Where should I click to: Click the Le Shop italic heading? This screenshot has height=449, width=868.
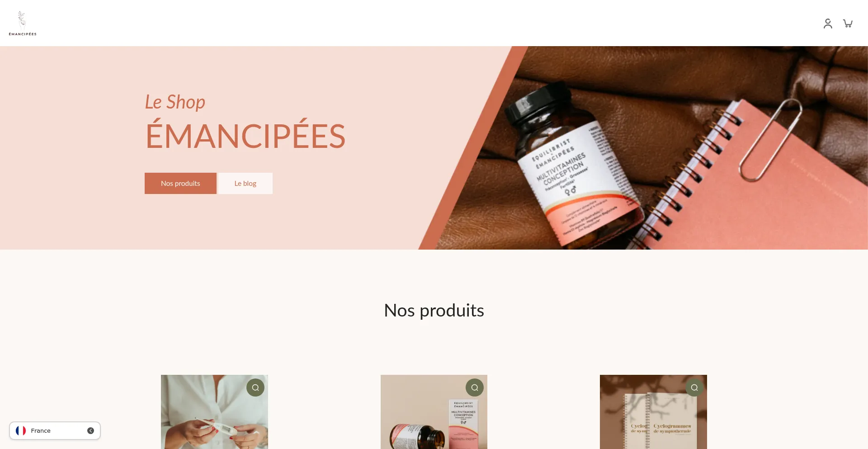pos(175,102)
